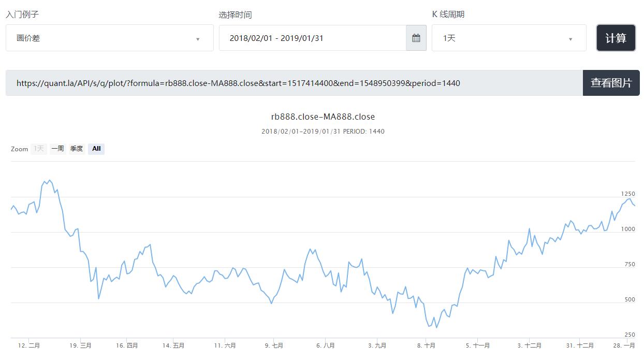Choose the All zoom range
This screenshot has height=360, width=644.
[x=96, y=149]
